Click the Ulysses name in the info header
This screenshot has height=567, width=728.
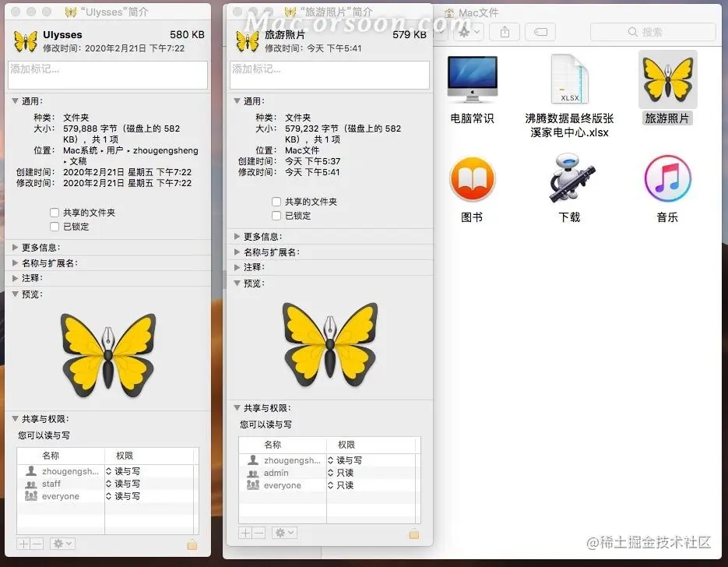(63, 35)
